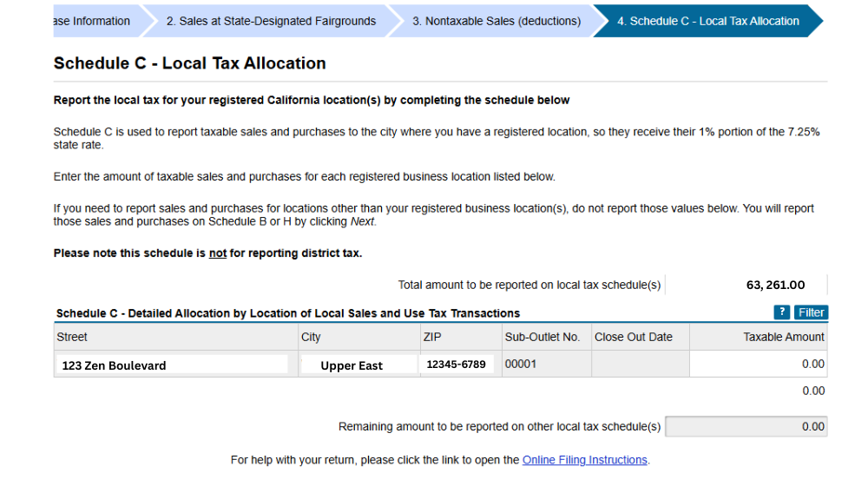Click the Filter button above the table
868x486 pixels.
pyautogui.click(x=811, y=312)
